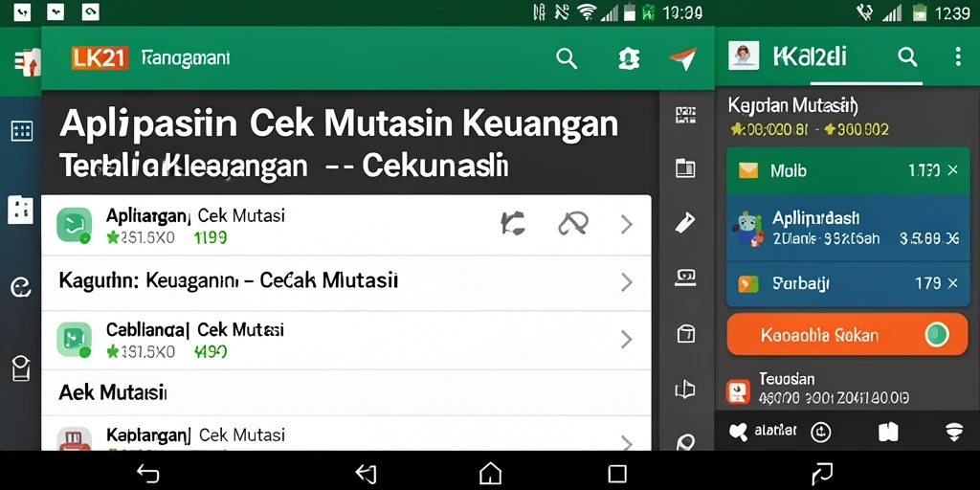Click the LK21 orange logo

coord(100,58)
